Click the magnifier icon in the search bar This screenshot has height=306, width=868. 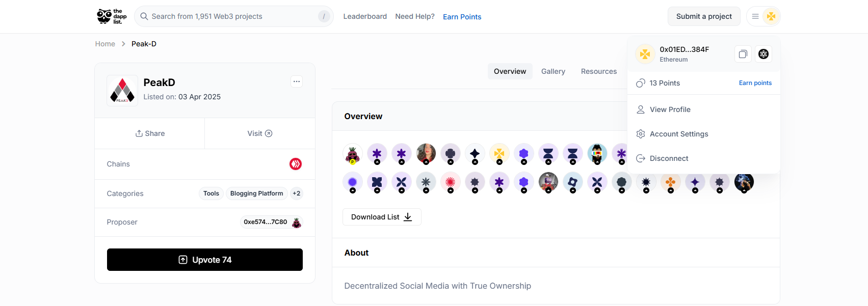click(144, 16)
